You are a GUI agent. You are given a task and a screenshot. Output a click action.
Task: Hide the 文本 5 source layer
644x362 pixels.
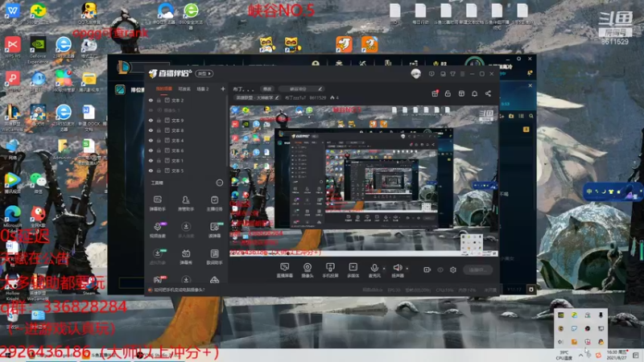click(x=151, y=171)
